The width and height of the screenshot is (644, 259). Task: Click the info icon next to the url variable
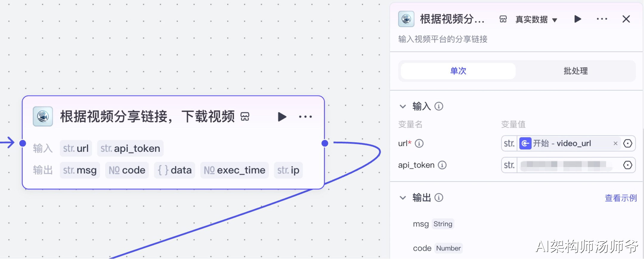click(x=419, y=143)
